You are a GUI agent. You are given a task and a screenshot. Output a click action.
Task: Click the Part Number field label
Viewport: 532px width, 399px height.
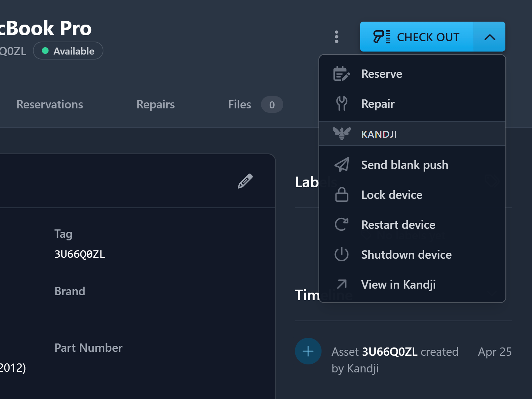click(88, 348)
